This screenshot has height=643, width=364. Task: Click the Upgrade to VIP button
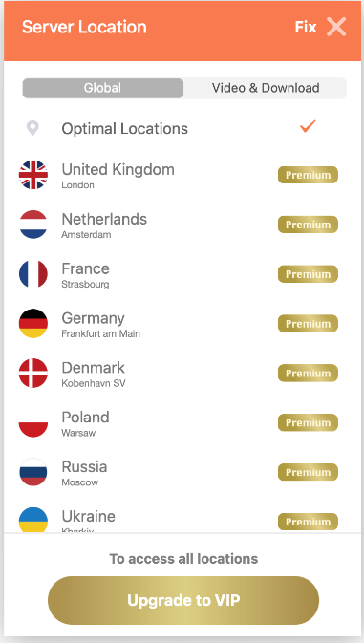coord(183,600)
